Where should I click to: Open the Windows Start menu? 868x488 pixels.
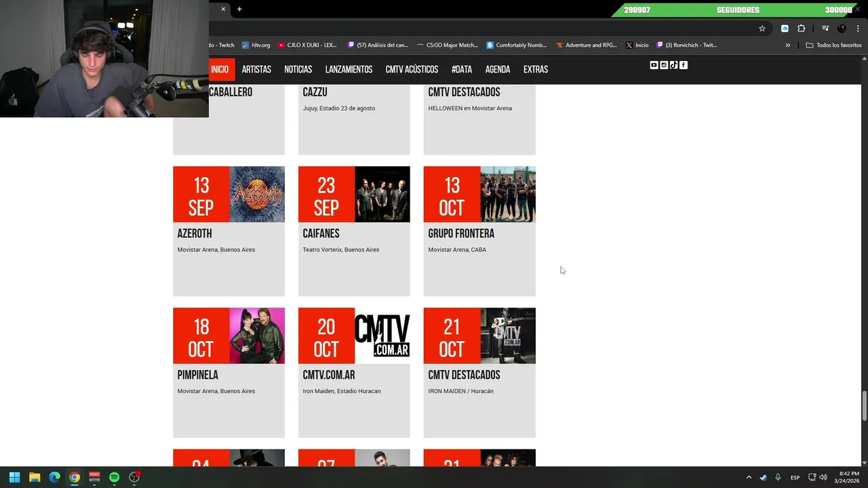(x=14, y=477)
